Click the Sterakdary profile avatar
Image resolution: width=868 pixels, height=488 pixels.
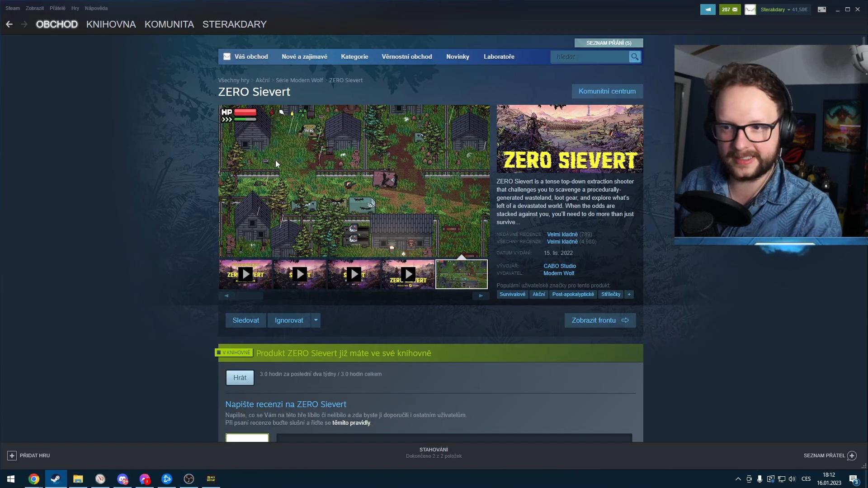click(750, 9)
